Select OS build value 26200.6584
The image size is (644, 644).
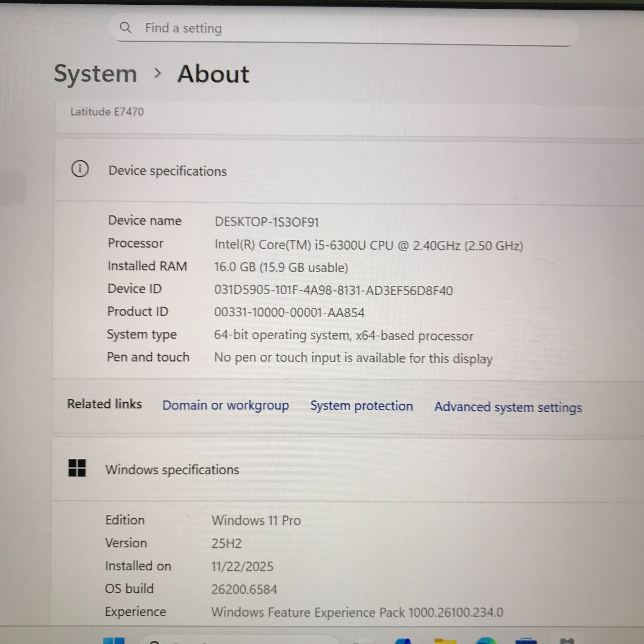coord(244,589)
